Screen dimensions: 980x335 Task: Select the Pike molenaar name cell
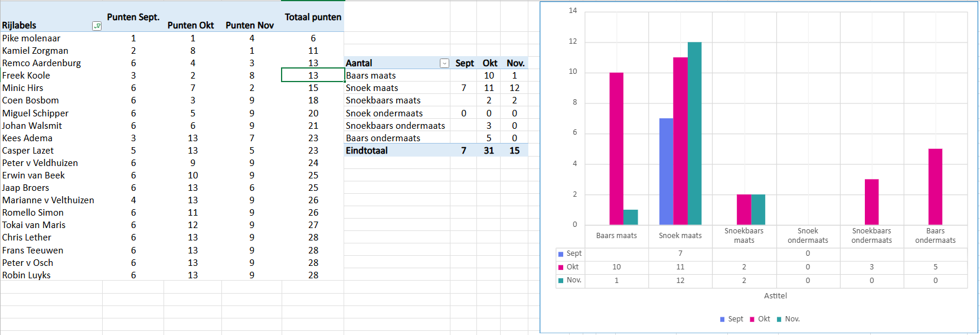pos(31,38)
